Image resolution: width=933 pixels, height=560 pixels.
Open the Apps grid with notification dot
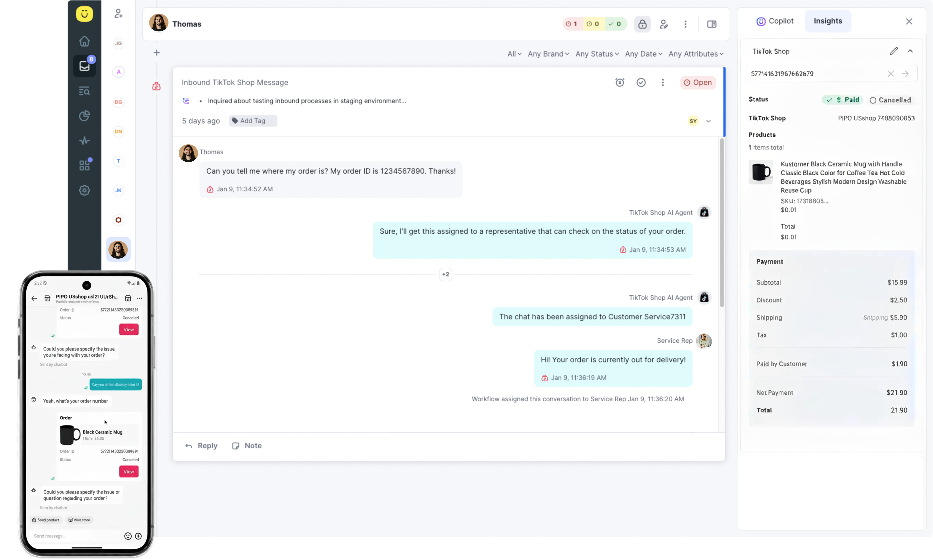coord(84,165)
